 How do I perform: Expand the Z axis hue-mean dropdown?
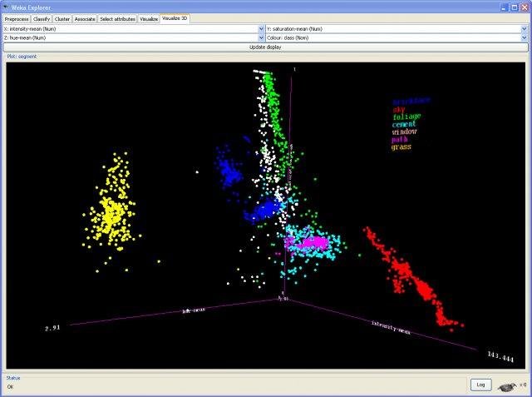coord(261,37)
